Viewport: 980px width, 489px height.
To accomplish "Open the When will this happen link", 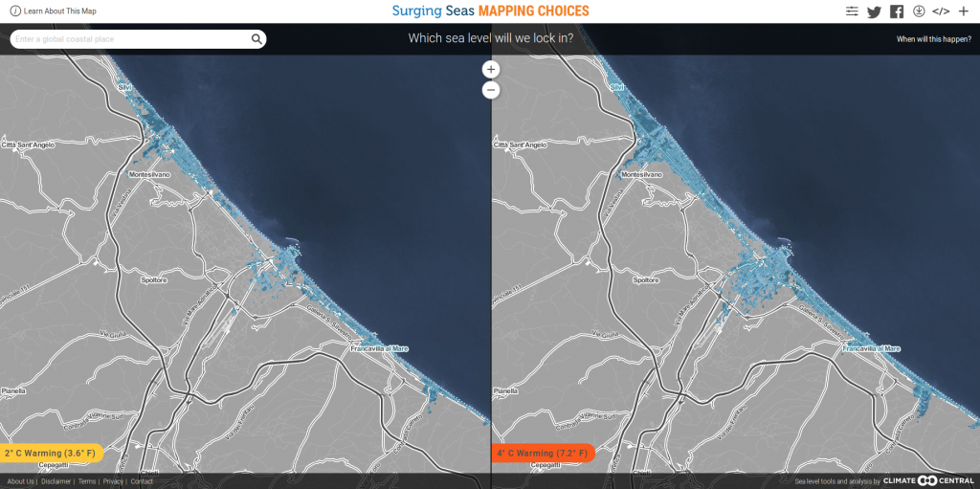I will pyautogui.click(x=934, y=39).
